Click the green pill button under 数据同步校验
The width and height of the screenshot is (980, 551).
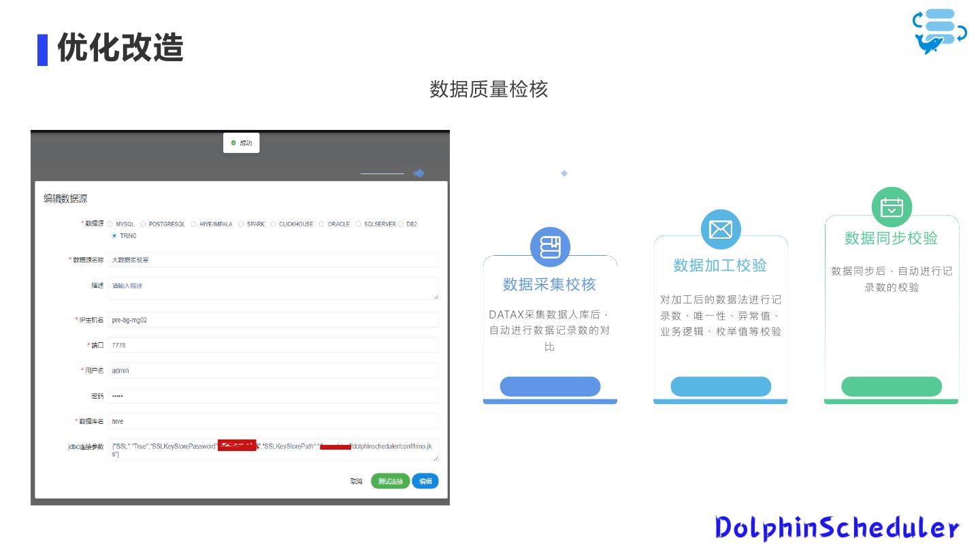(892, 386)
